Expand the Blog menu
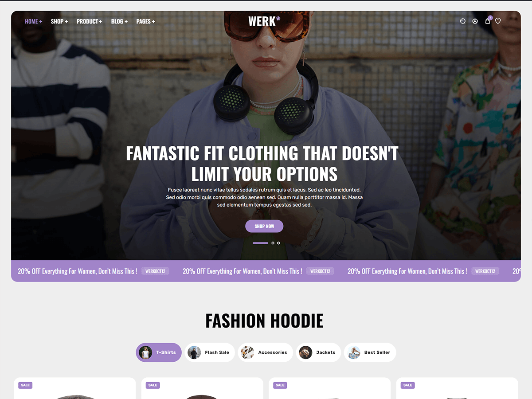Viewport: 532px width, 399px height. tap(119, 21)
